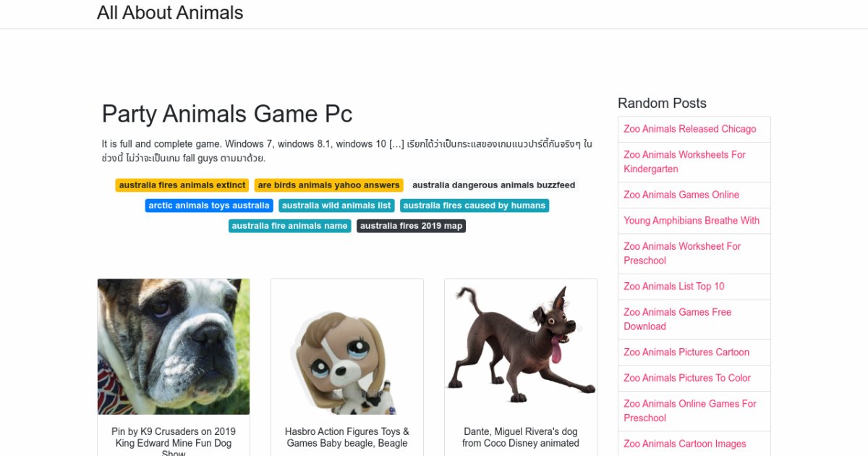Click Zoo Animals Worksheets For Kindergarten link
This screenshot has width=868, height=456.
[x=684, y=161]
